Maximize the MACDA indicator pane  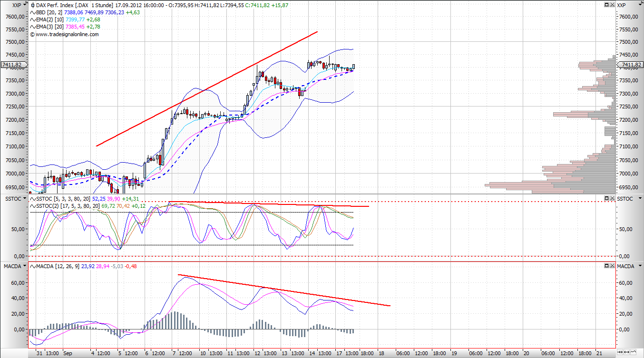click(607, 266)
